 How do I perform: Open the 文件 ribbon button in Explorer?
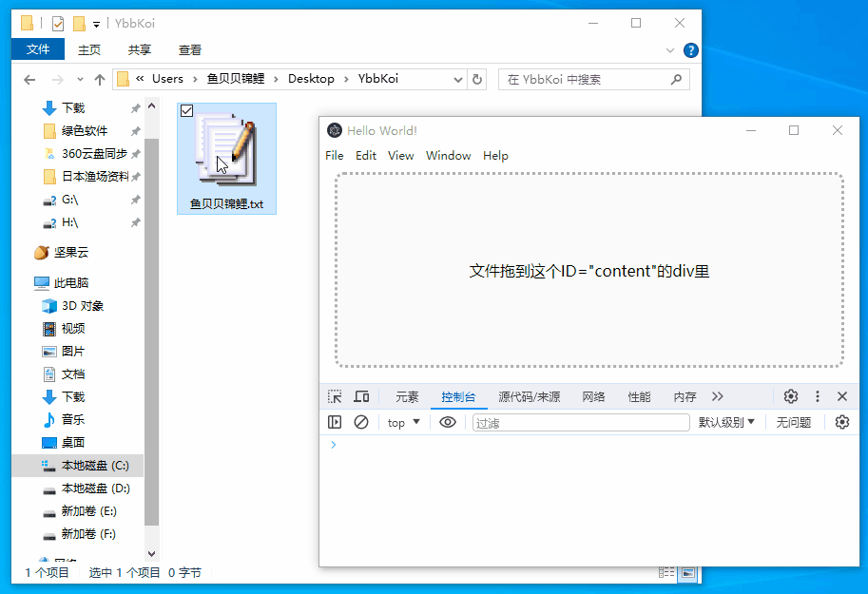[38, 49]
